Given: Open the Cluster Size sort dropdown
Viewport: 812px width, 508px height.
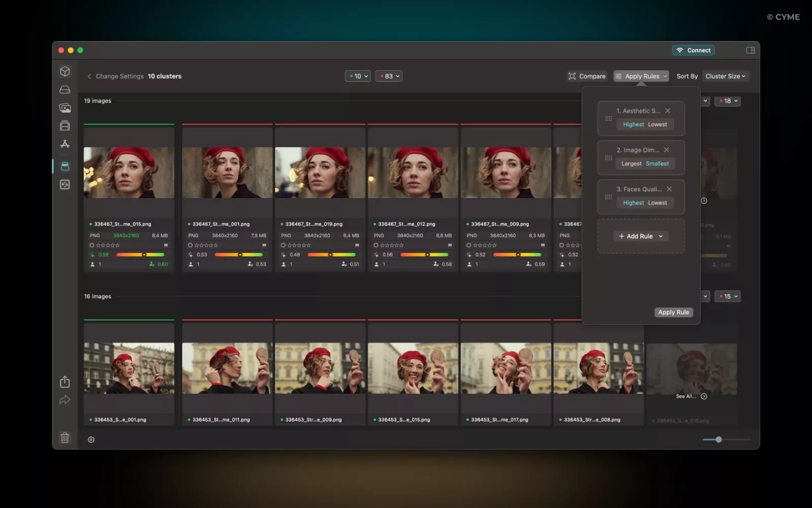Looking at the screenshot, I should 726,76.
